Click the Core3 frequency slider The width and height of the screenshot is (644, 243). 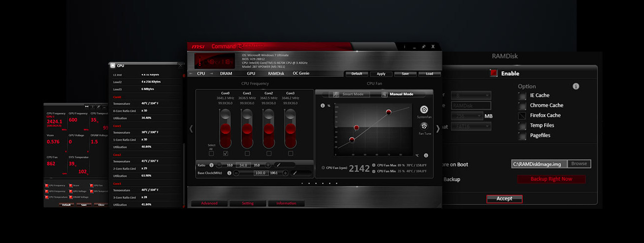click(290, 128)
